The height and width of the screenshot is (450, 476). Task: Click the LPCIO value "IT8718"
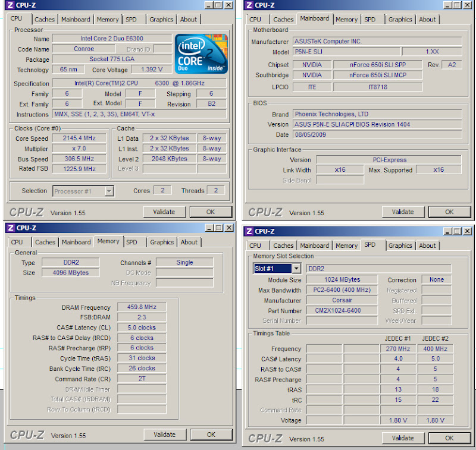pos(378,87)
